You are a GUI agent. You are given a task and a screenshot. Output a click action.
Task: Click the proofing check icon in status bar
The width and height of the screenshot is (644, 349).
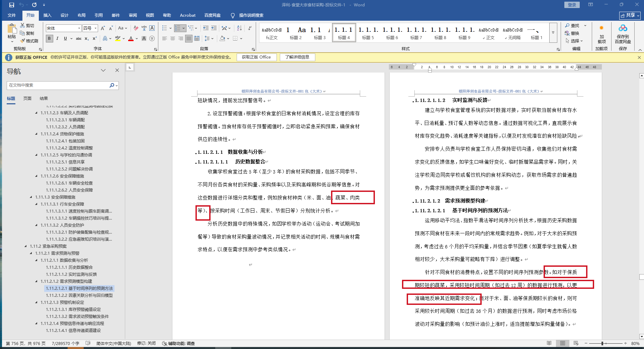[88, 343]
